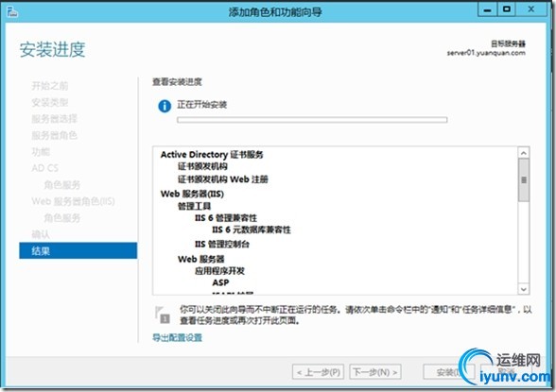Viewport: 556px width, 392px height.
Task: Click the '证书颁发机构' list entry
Action: [202, 166]
